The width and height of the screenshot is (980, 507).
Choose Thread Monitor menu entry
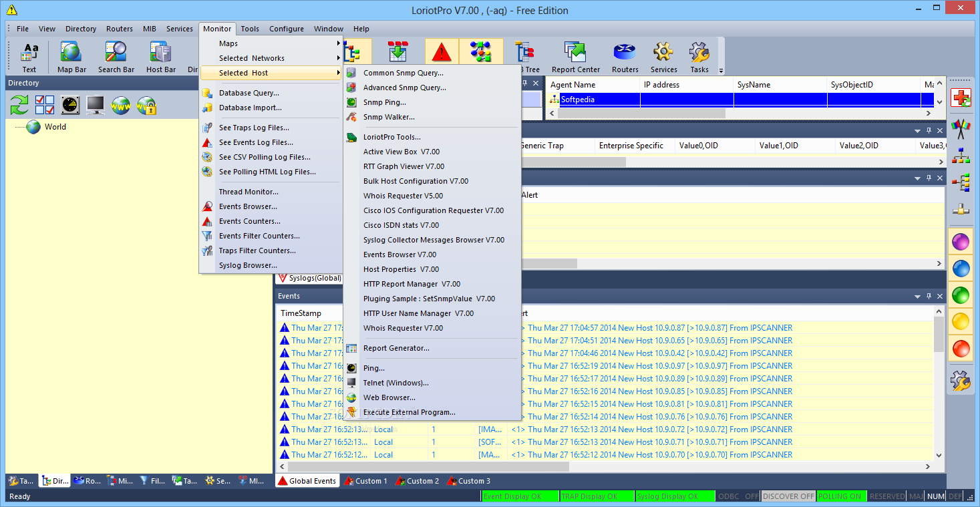point(271,192)
